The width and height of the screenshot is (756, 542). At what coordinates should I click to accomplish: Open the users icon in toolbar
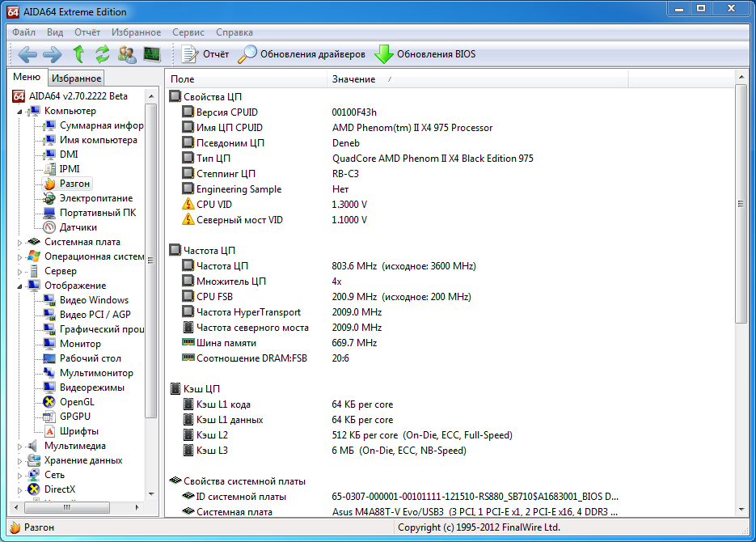127,54
